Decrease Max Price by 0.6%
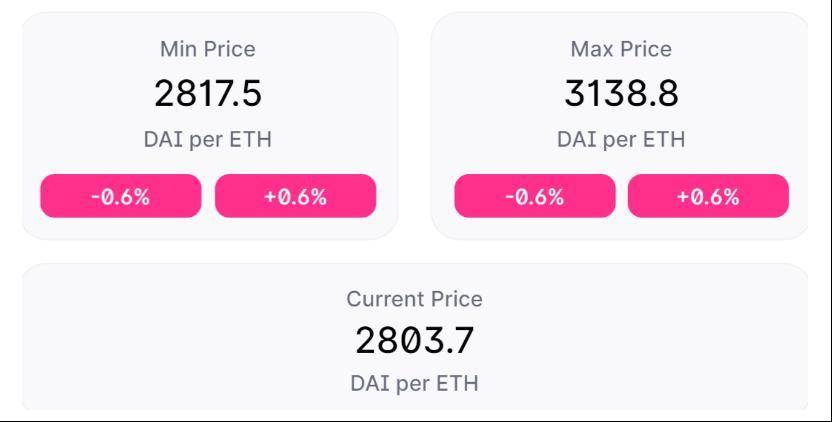The height and width of the screenshot is (422, 832). click(x=535, y=196)
